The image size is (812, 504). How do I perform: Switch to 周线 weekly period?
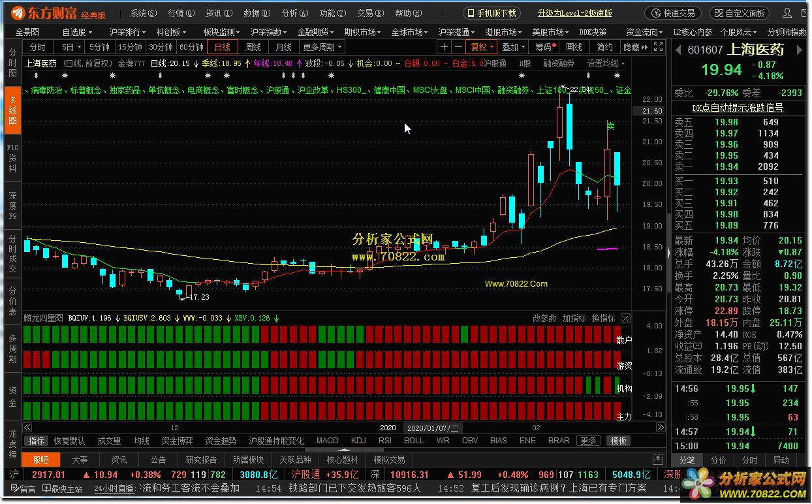point(253,46)
